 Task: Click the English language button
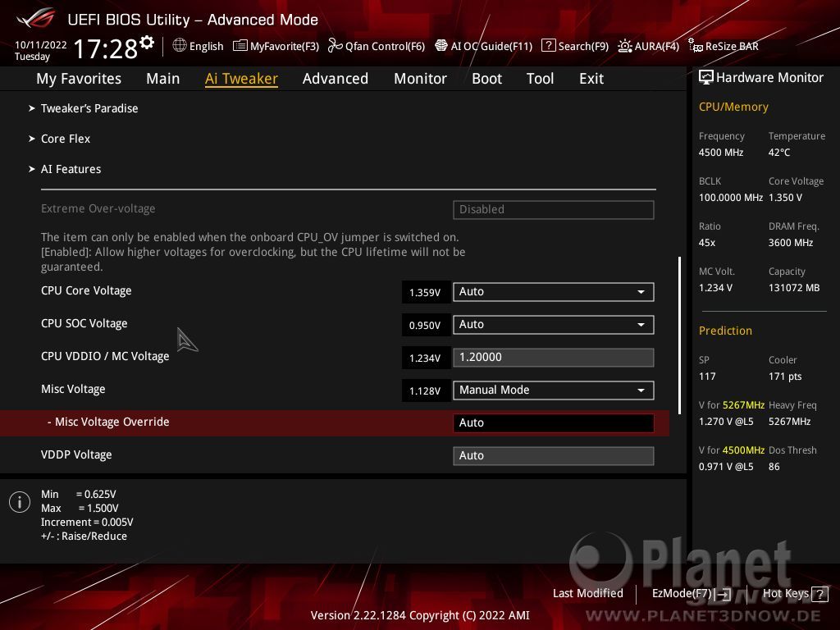click(199, 46)
